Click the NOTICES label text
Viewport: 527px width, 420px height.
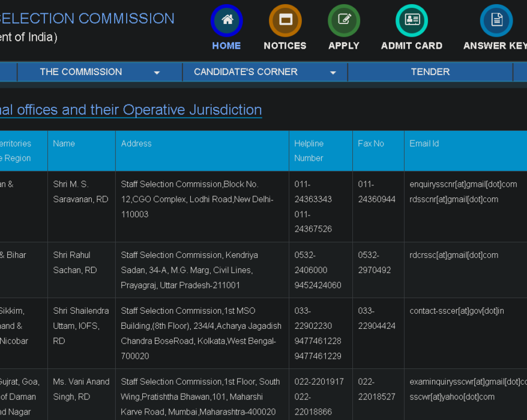285,46
